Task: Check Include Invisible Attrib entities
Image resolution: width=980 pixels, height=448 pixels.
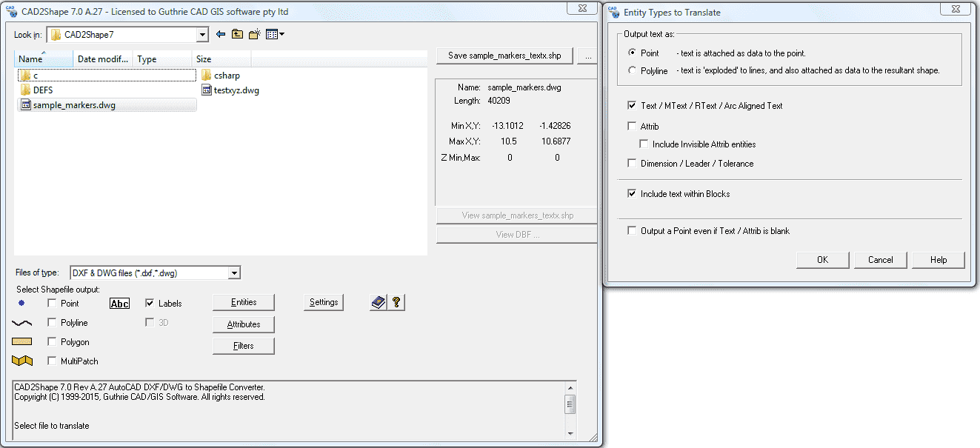Action: tap(644, 144)
